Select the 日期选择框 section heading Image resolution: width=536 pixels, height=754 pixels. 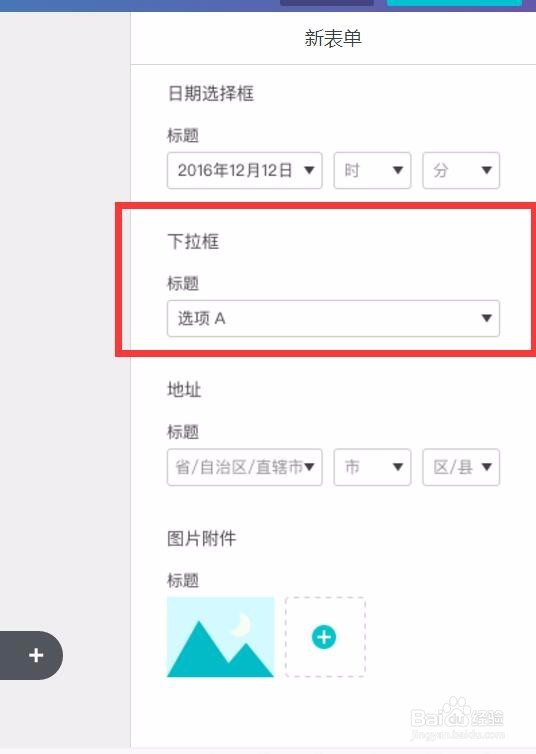[x=211, y=93]
